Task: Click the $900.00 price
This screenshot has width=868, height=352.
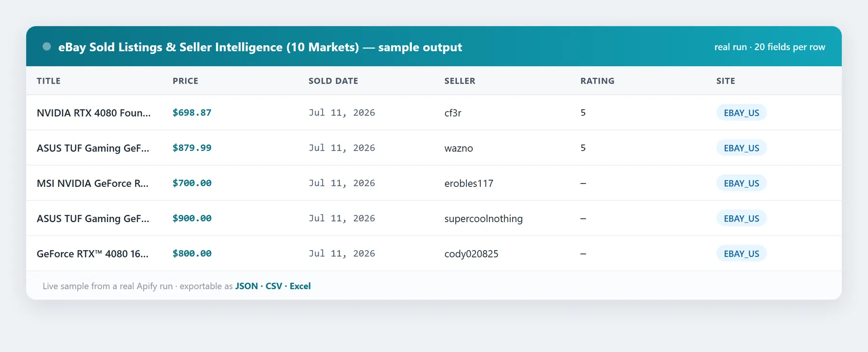Action: tap(192, 218)
